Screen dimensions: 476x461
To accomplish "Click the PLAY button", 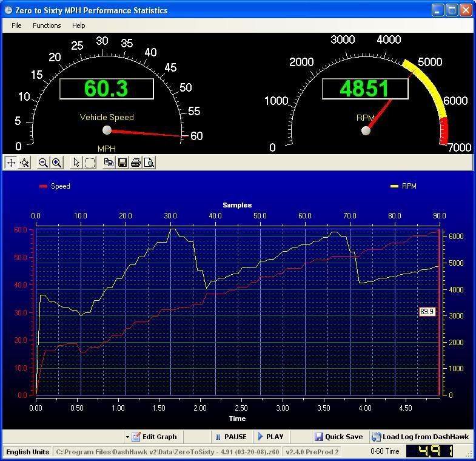I will [270, 437].
